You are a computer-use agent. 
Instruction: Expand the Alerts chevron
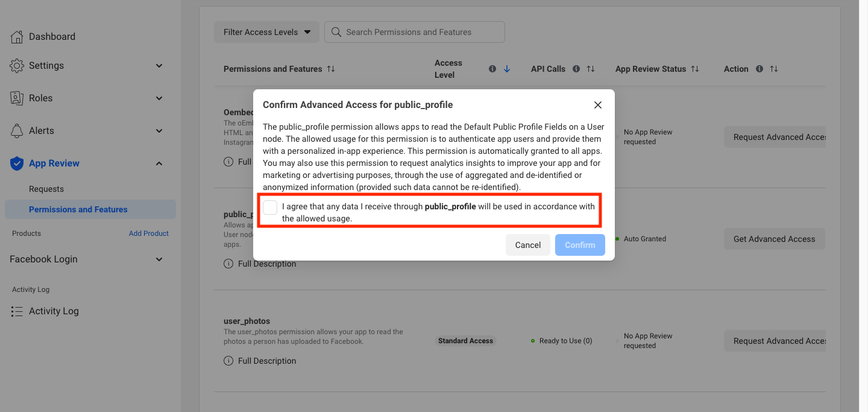click(159, 131)
